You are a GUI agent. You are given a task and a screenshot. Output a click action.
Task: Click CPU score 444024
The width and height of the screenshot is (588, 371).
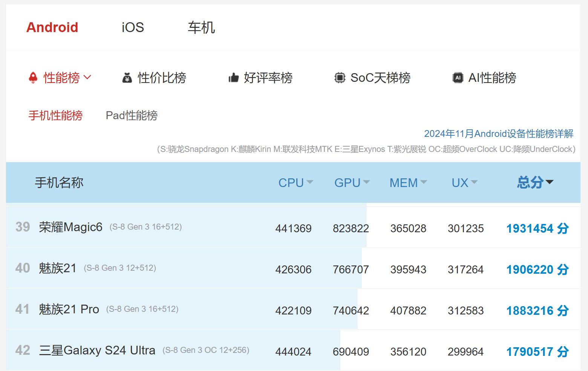point(294,352)
